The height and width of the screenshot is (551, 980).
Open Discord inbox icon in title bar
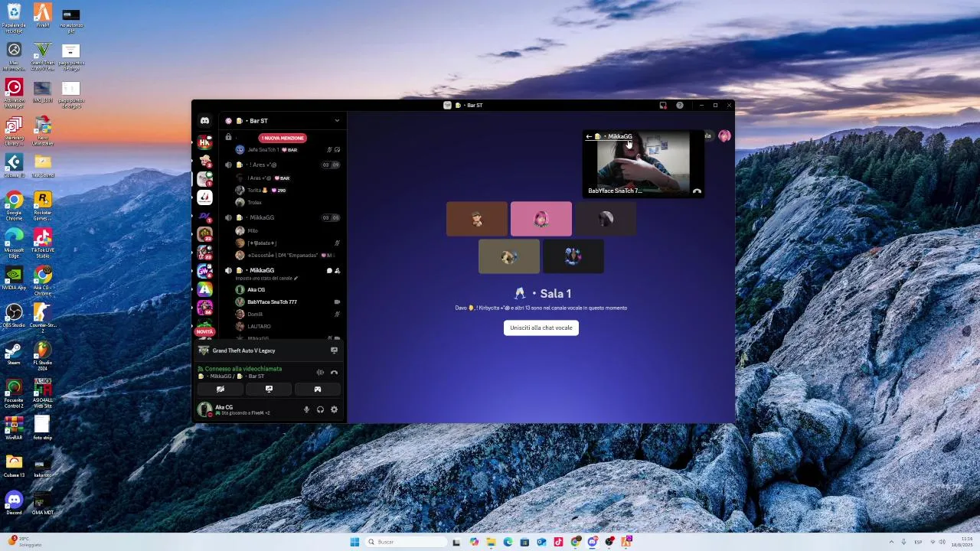coord(663,106)
